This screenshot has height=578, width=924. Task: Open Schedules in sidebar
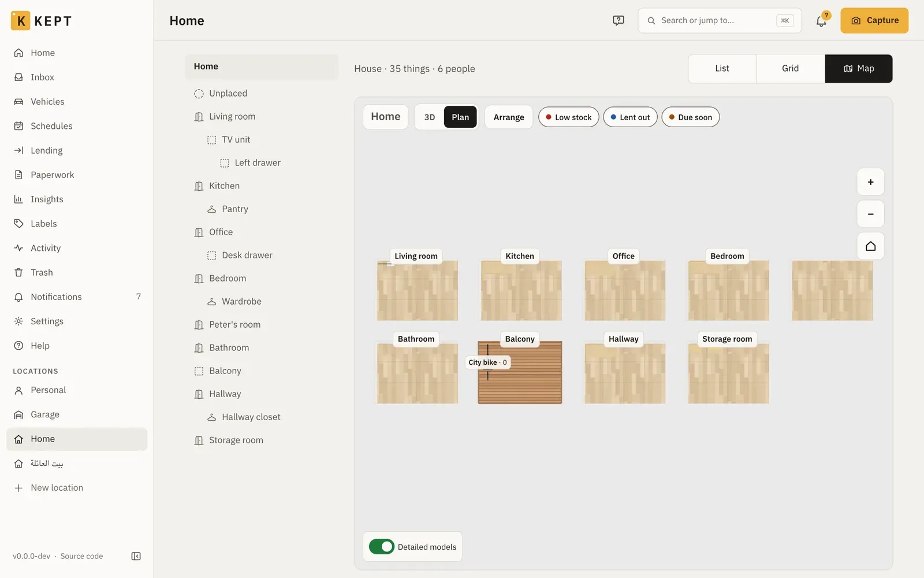pyautogui.click(x=77, y=126)
